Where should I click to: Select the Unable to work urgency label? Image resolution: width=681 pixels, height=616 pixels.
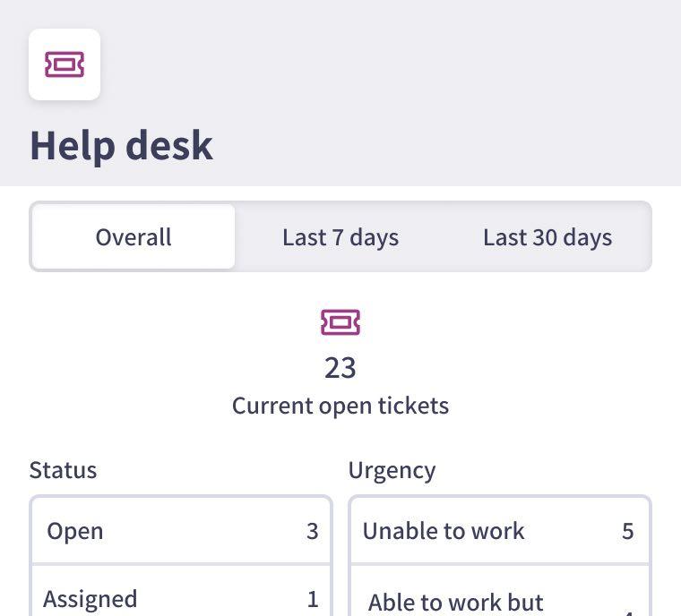(x=444, y=531)
